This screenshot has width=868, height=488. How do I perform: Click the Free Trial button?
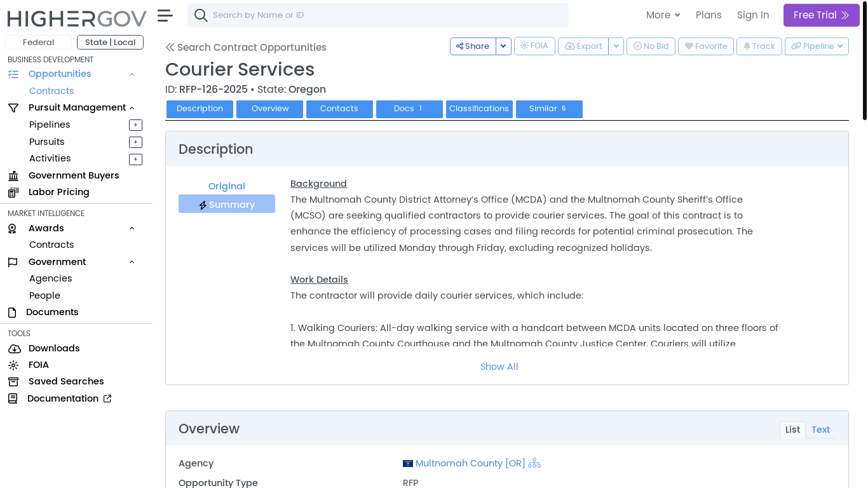point(821,15)
